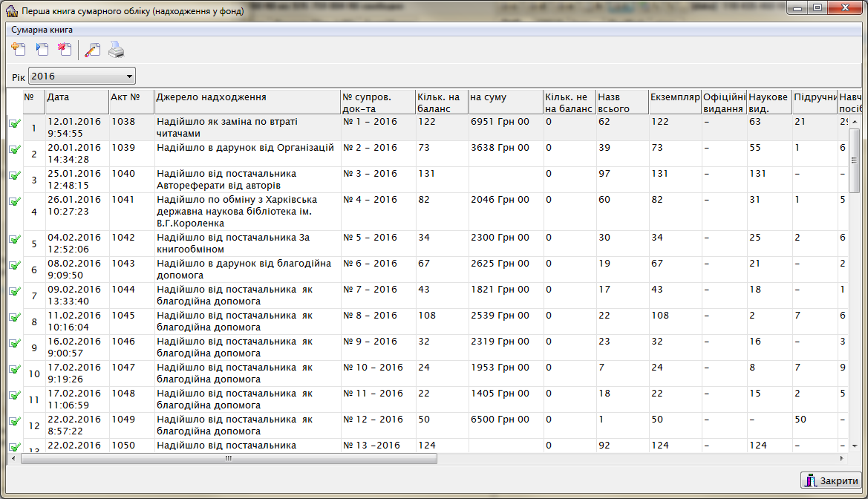Print the summary book via printer icon
Viewport: 868px width, 499px height.
click(117, 50)
